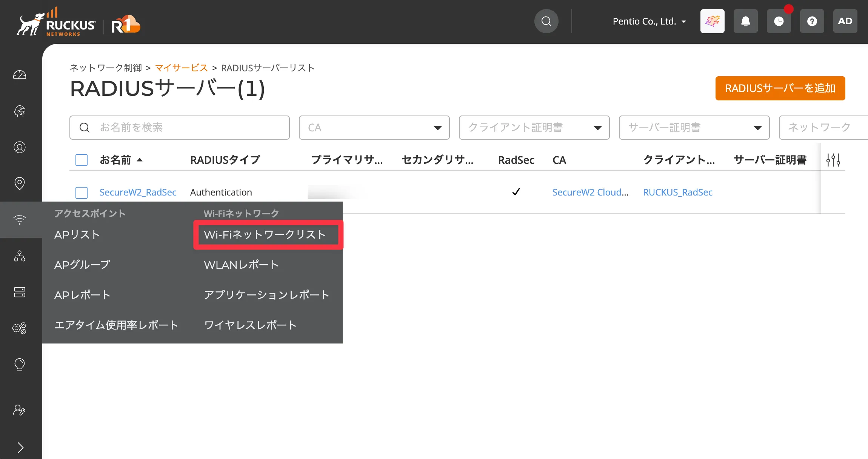The width and height of the screenshot is (868, 459).
Task: Open the ネットワーク filter dropdown
Action: pos(823,128)
